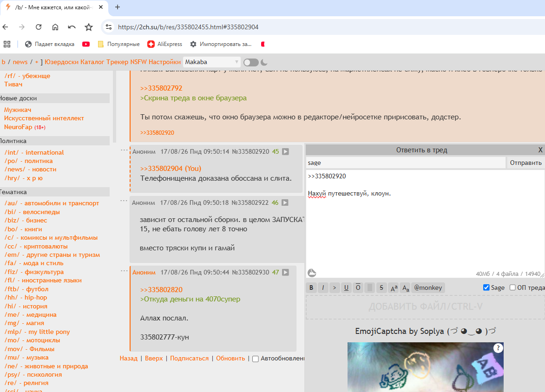
Task: Insert @monkey tag button
Action: point(428,288)
